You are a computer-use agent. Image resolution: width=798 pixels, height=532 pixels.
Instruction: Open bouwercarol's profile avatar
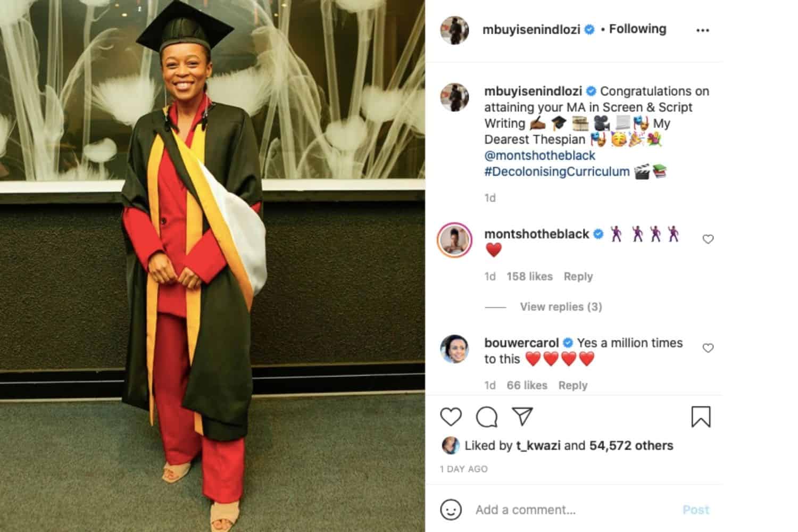455,349
